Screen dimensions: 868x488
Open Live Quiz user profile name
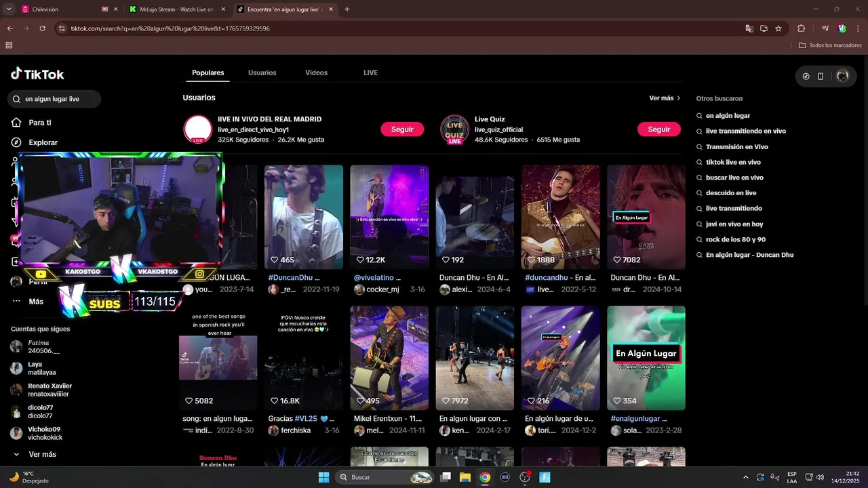490,119
